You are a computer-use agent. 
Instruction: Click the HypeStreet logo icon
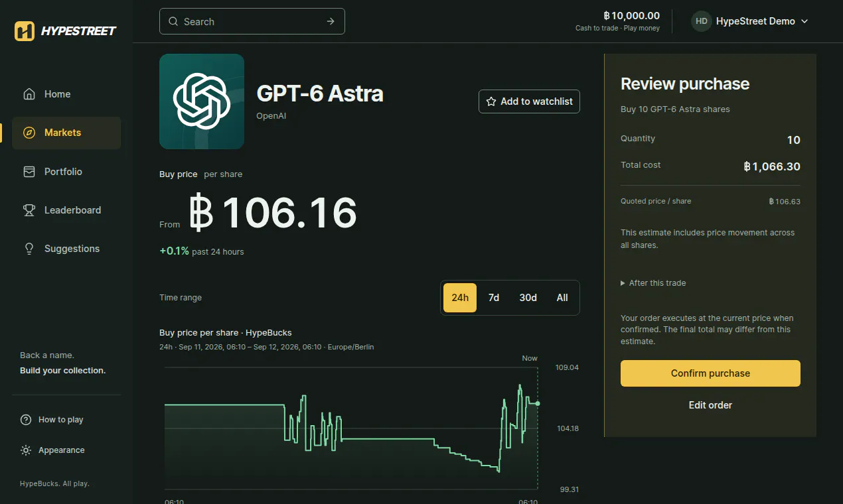coord(25,31)
